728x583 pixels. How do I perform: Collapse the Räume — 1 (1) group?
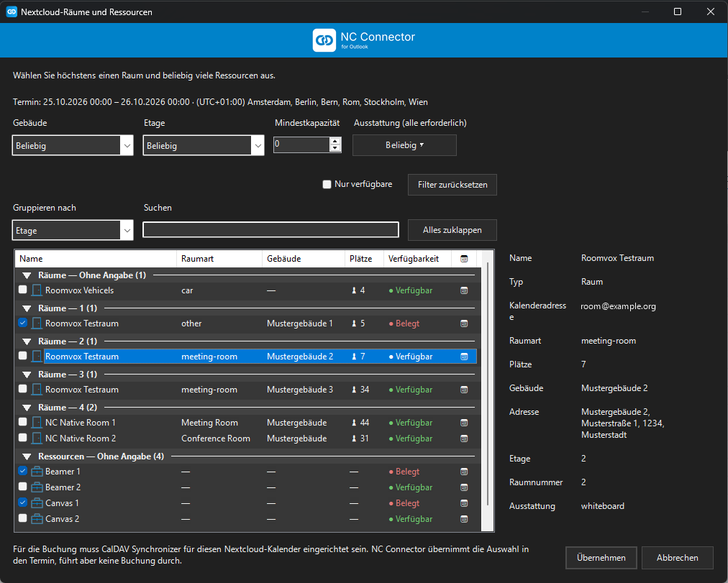tap(27, 308)
